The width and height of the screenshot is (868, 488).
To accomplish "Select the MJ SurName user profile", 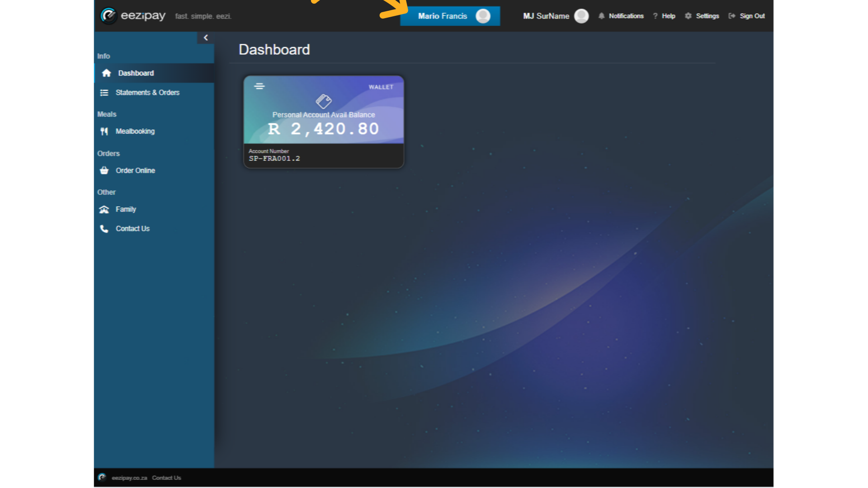I will [x=556, y=16].
